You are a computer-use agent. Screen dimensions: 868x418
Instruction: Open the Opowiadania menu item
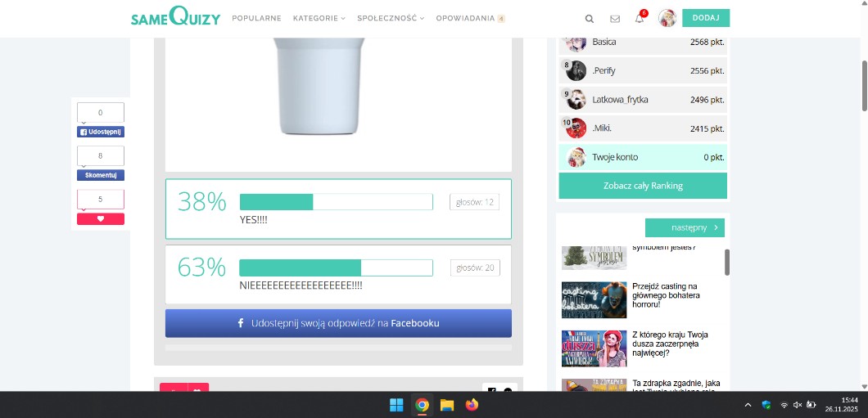465,18
